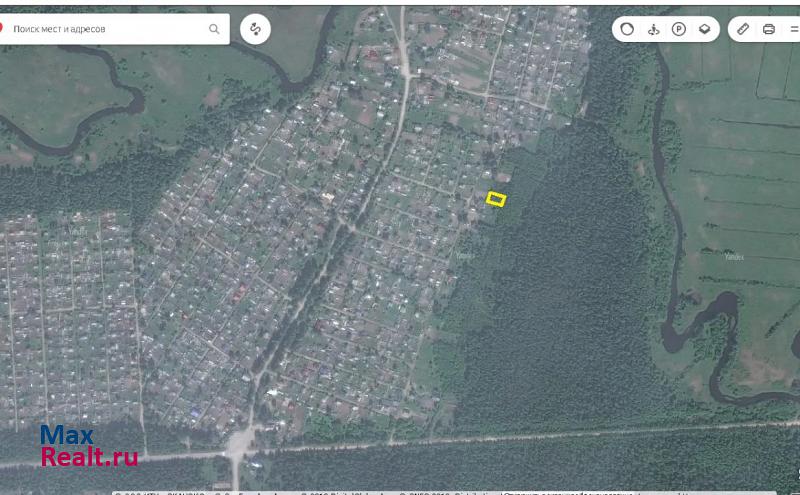The width and height of the screenshot is (800, 495).
Task: Show public transport on the map
Action: [x=653, y=29]
